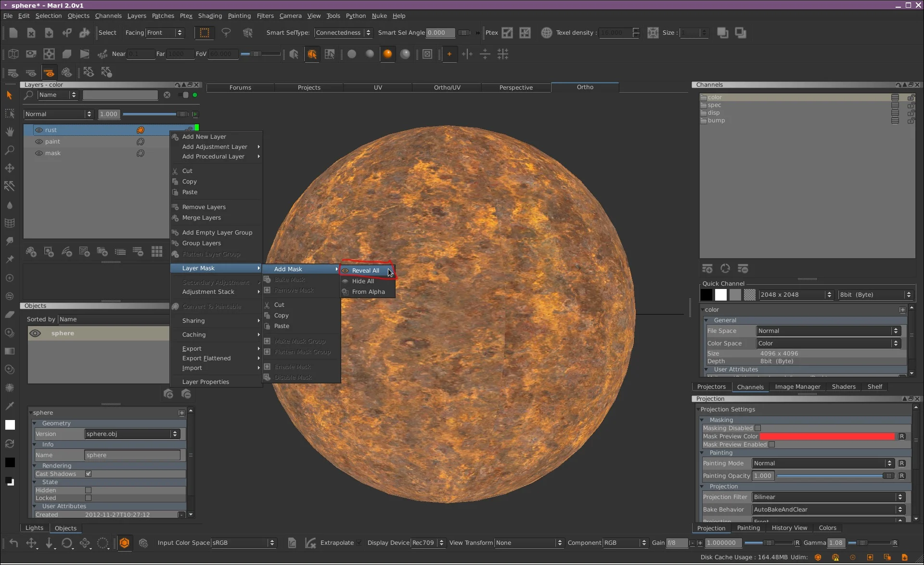Click the sphere Name input field

[132, 455]
